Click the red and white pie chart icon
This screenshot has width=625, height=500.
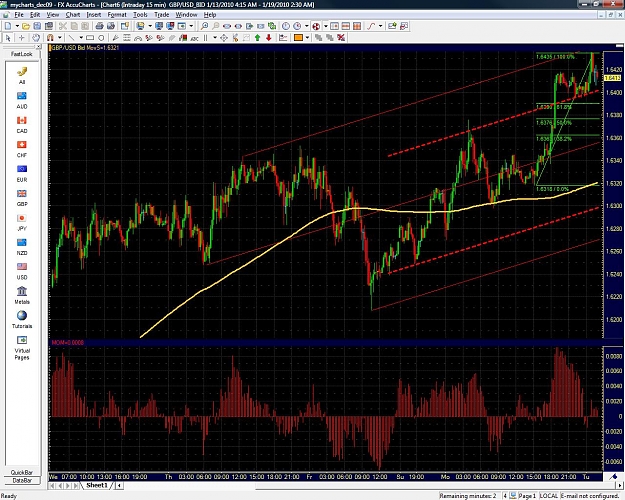(316, 26)
